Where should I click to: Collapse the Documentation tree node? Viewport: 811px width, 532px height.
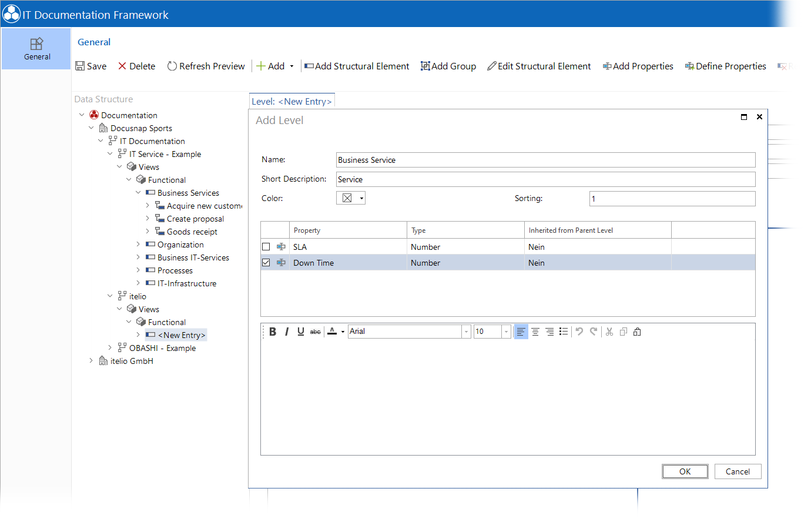(x=82, y=115)
